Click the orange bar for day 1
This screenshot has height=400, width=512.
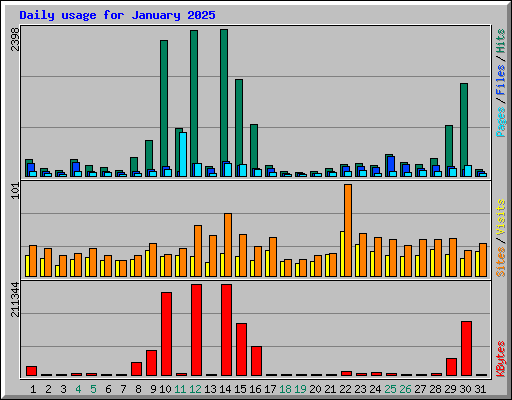[x=33, y=261]
